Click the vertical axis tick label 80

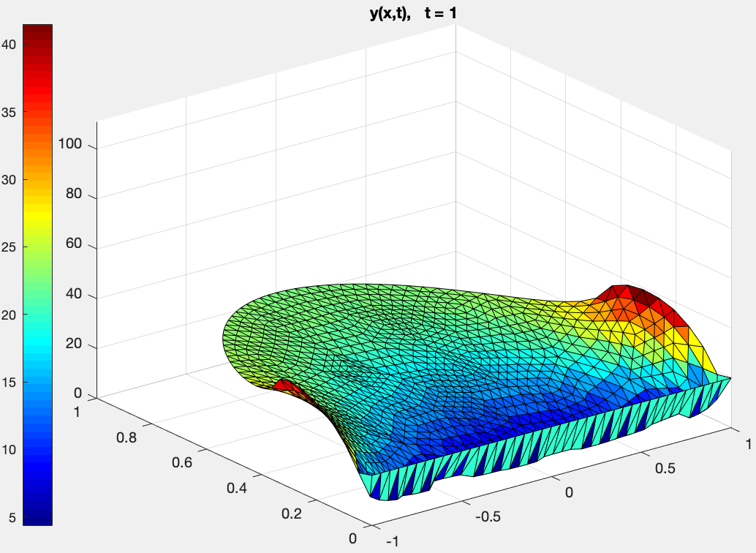coord(74,194)
